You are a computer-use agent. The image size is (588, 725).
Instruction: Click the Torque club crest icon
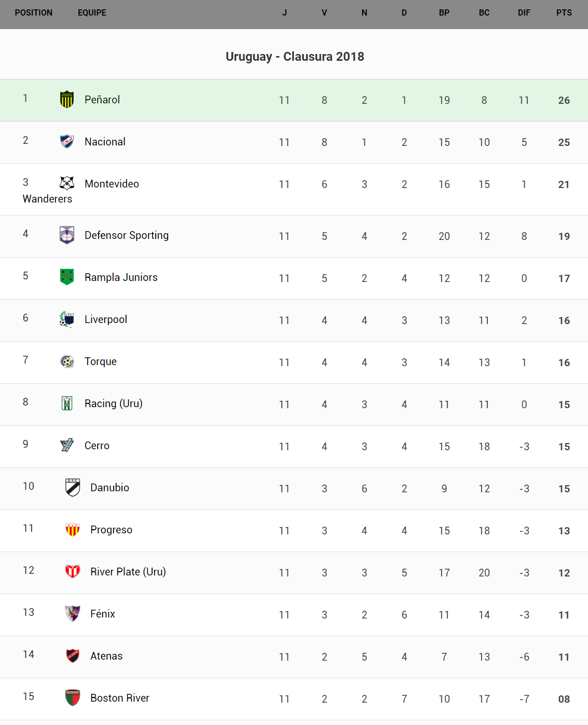[67, 361]
